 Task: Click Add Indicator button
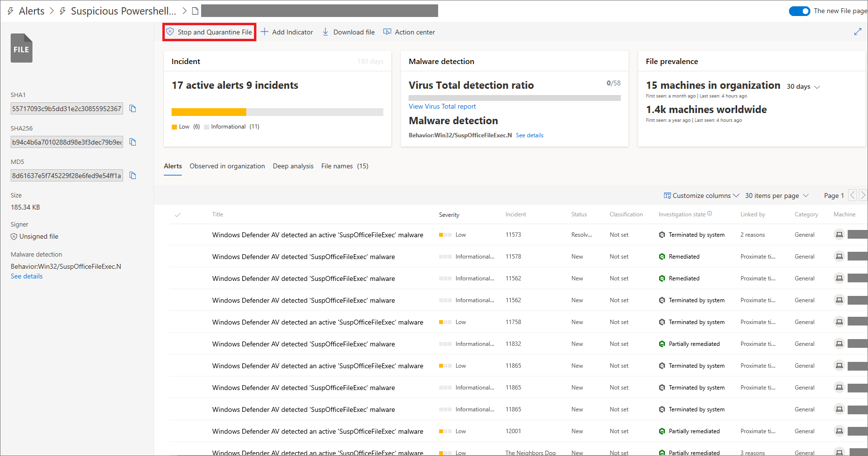coord(287,32)
